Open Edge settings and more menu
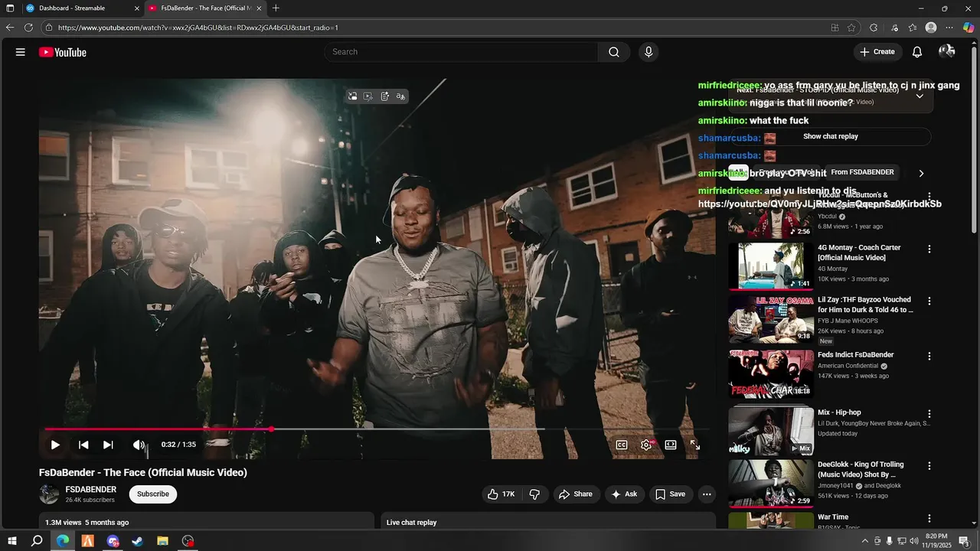 coord(949,28)
